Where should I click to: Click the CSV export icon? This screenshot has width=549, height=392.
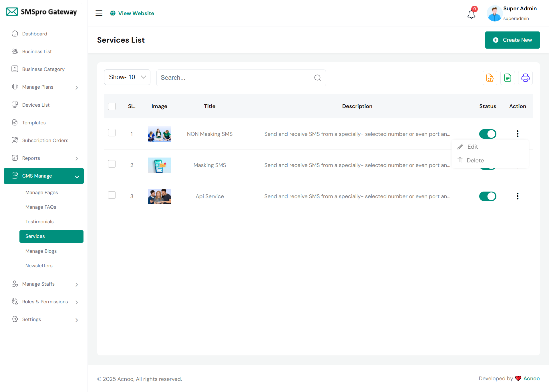coord(490,78)
